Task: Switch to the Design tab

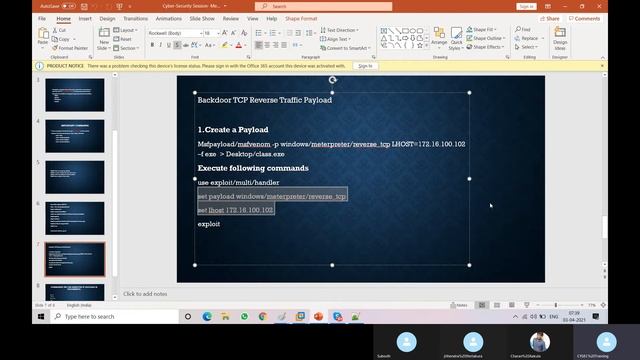Action: pos(107,19)
